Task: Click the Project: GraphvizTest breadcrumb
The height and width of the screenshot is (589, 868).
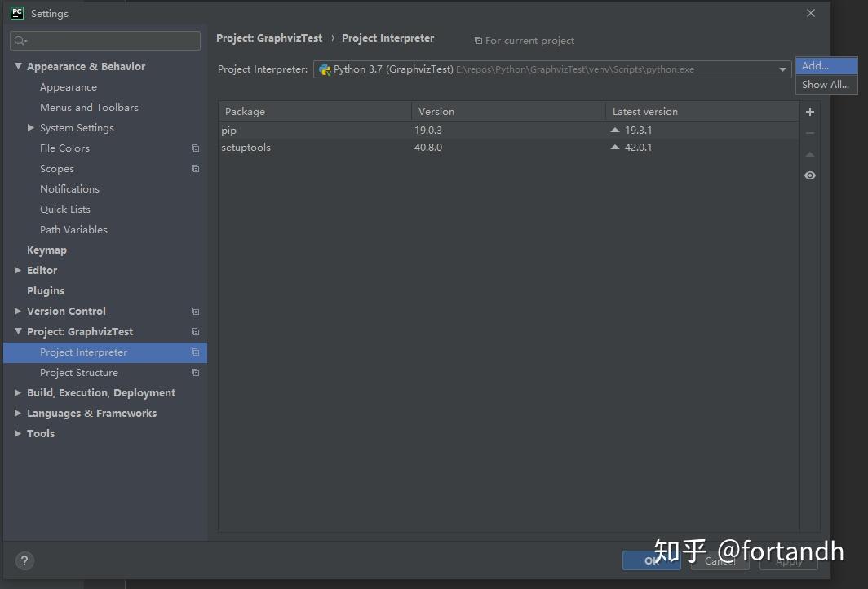Action: (x=269, y=38)
